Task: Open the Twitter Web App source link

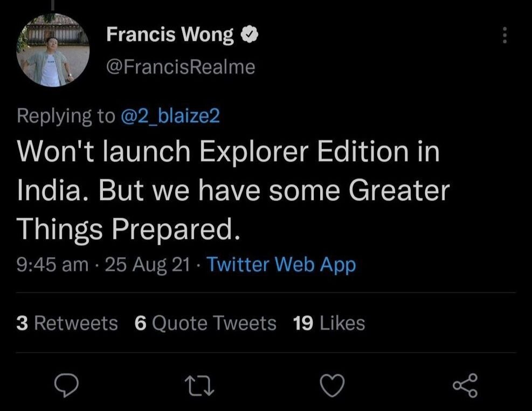Action: tap(281, 265)
